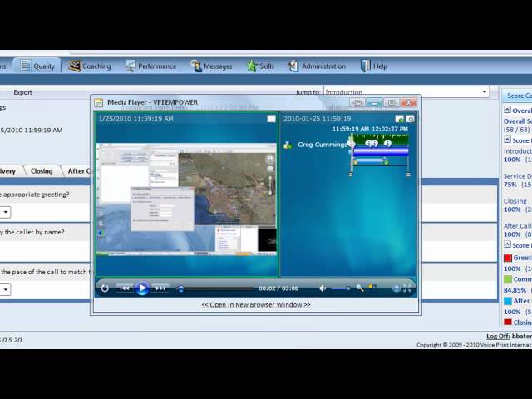This screenshot has width=532, height=399.
Task: Skip to next track in Media Player
Action: click(160, 288)
